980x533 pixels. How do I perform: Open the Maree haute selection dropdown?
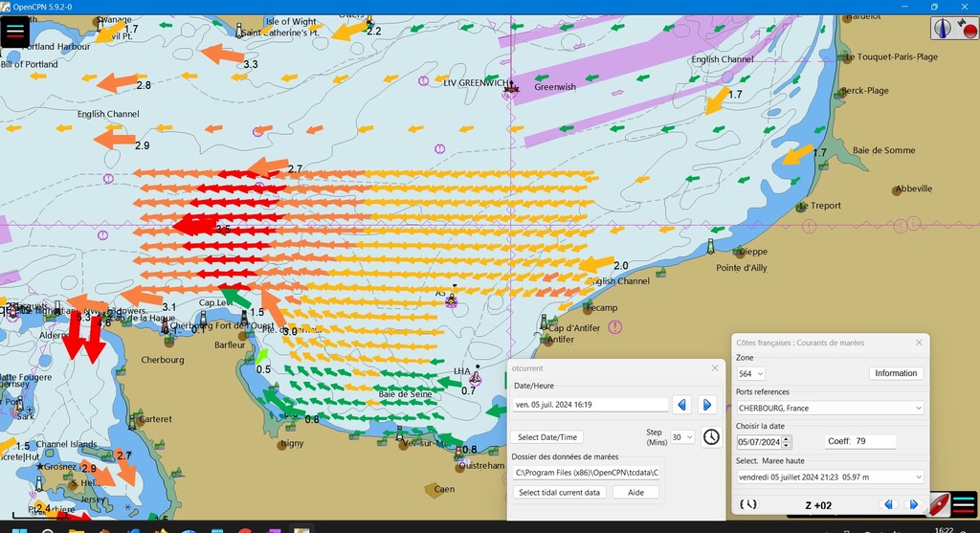(x=830, y=477)
